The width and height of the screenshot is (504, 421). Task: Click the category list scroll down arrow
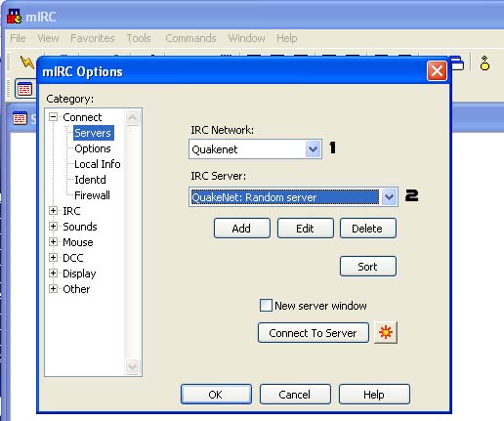click(132, 366)
